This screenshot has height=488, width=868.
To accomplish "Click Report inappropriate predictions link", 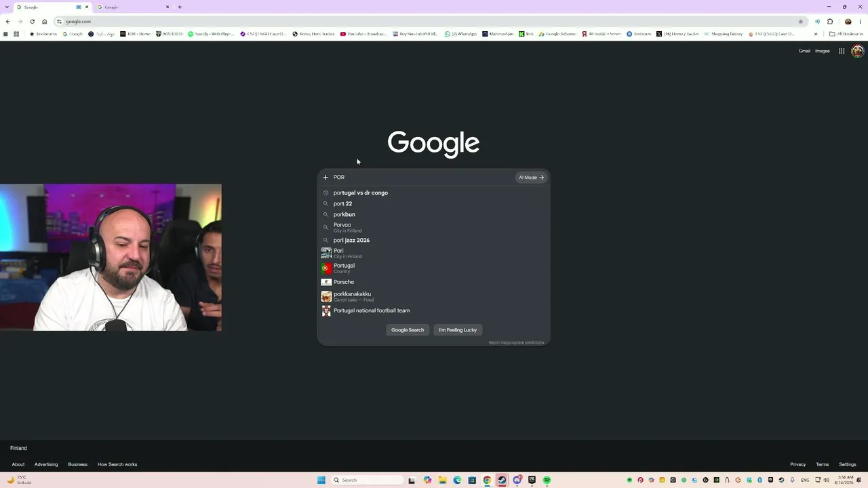I will [516, 342].
